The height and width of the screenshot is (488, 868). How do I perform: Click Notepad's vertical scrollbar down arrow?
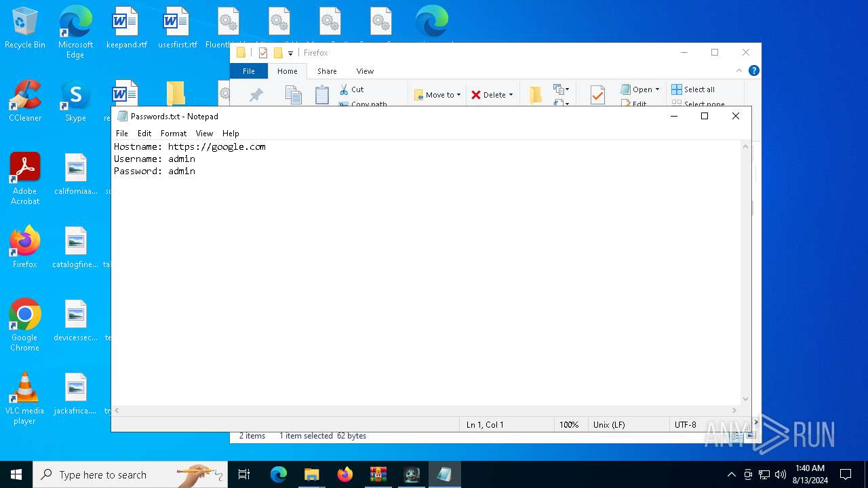[x=746, y=399]
